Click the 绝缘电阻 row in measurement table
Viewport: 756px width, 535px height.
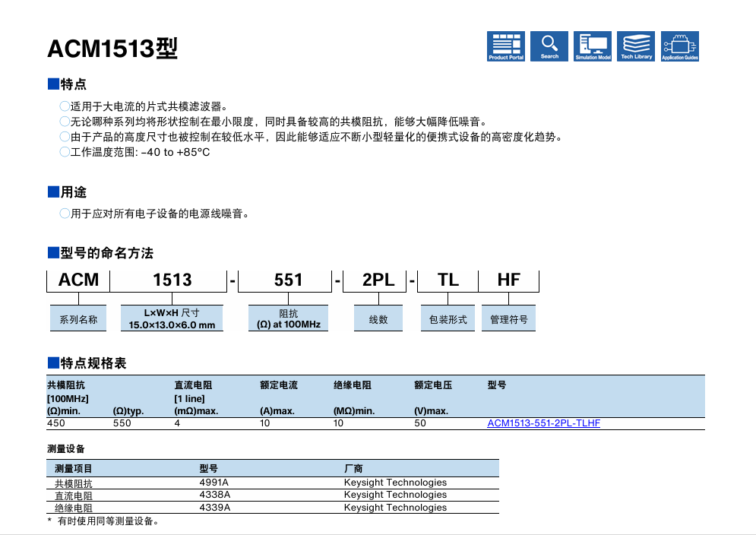[x=273, y=508]
